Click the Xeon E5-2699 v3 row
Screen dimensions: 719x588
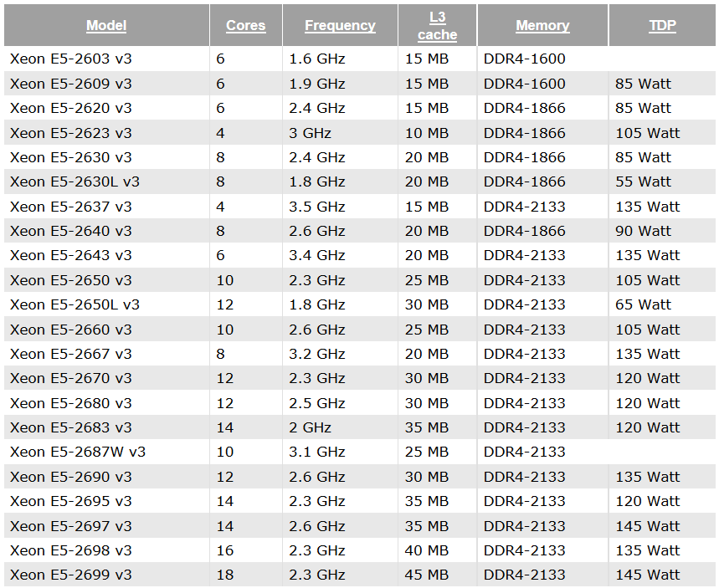pos(360,575)
